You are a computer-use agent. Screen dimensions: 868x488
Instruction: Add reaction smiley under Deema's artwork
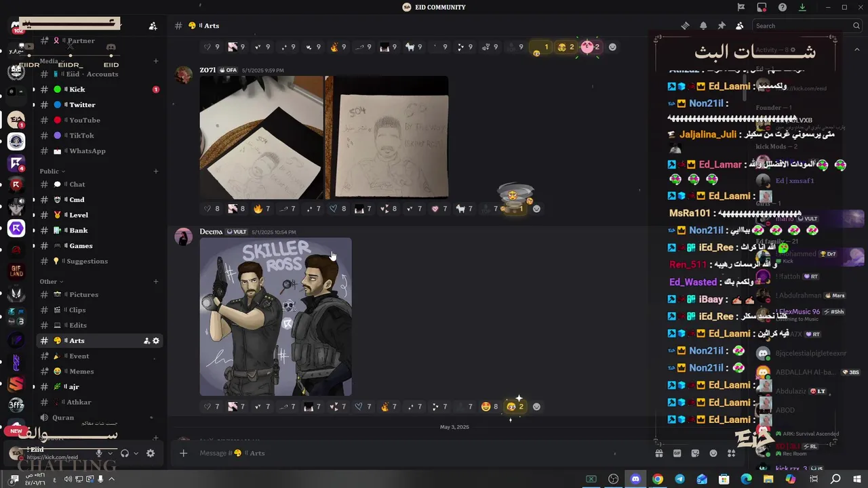(536, 407)
